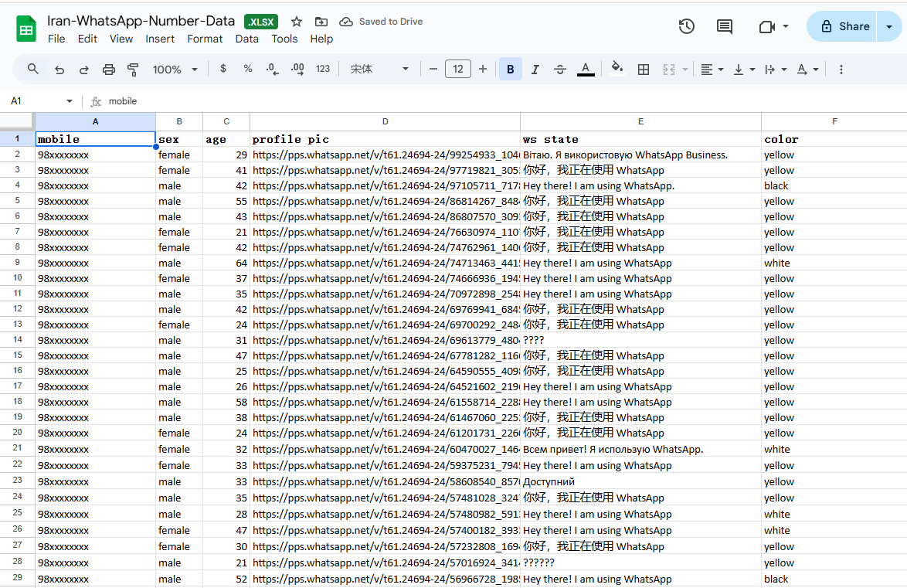Image resolution: width=907 pixels, height=588 pixels.
Task: Select column D header
Action: [x=386, y=121]
